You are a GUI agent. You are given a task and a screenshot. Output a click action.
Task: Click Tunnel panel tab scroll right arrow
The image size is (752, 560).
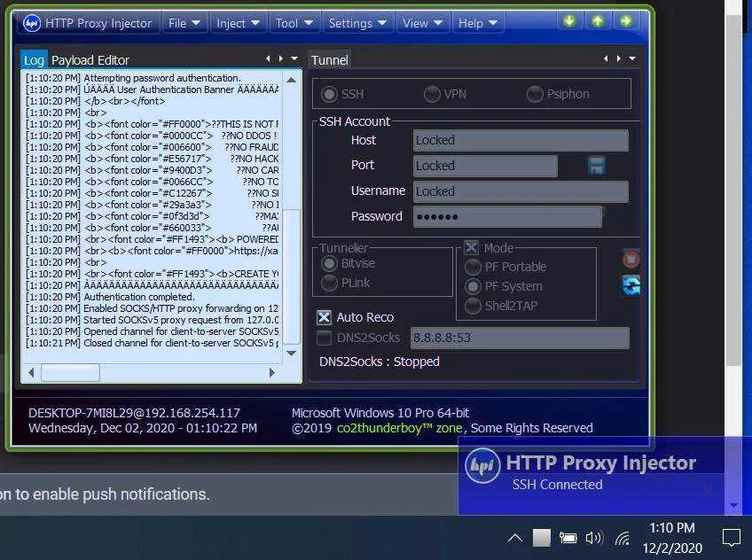tap(619, 58)
